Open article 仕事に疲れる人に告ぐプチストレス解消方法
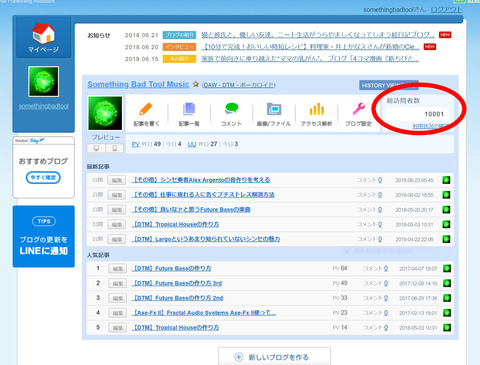 (x=203, y=195)
